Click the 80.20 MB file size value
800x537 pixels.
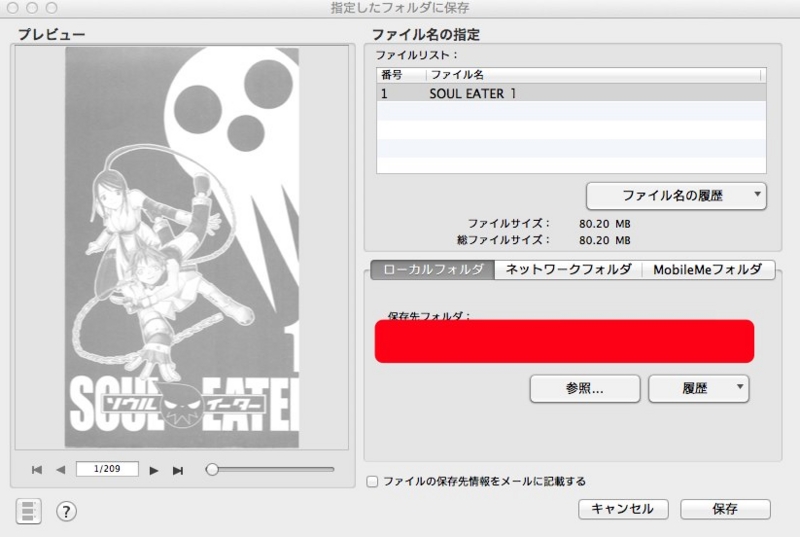(x=605, y=224)
